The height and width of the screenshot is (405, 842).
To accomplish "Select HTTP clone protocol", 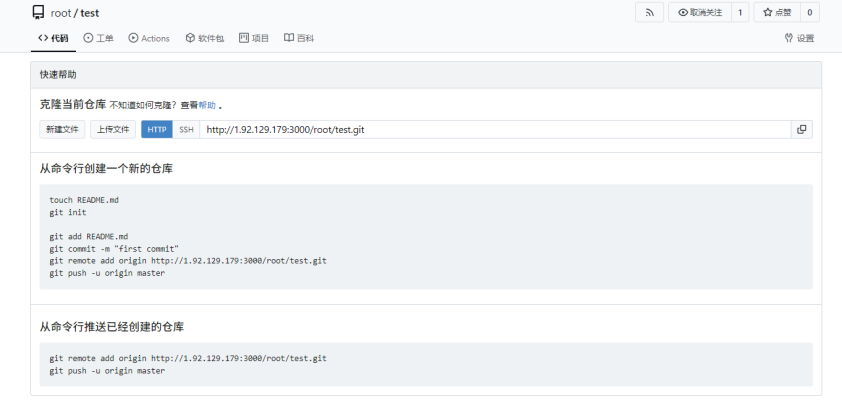I will coord(157,129).
